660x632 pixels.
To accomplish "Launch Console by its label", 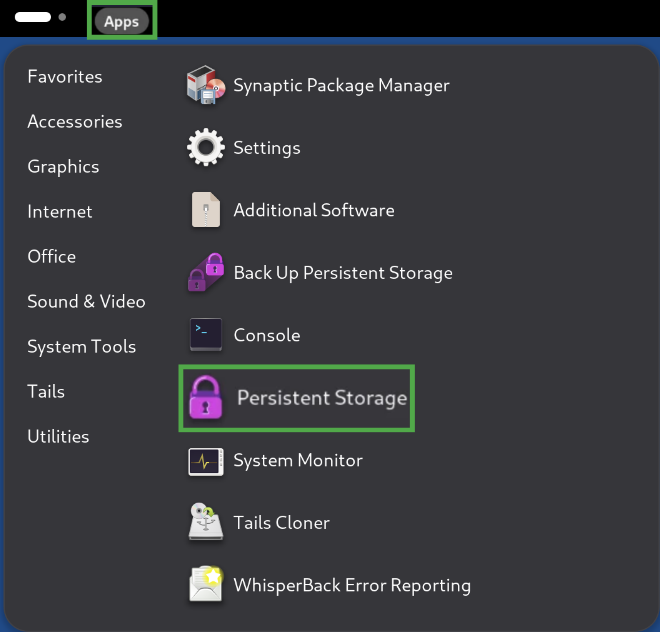I will [x=267, y=335].
